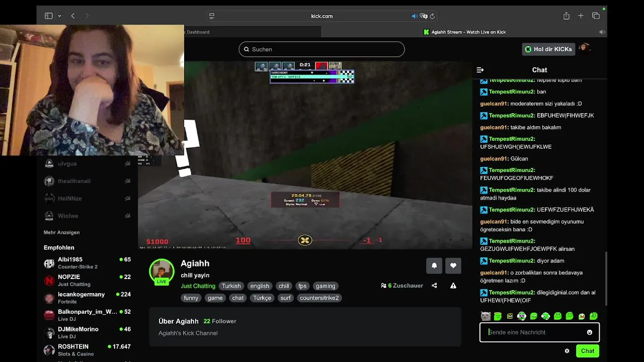Share the stream via share icon

(x=434, y=286)
